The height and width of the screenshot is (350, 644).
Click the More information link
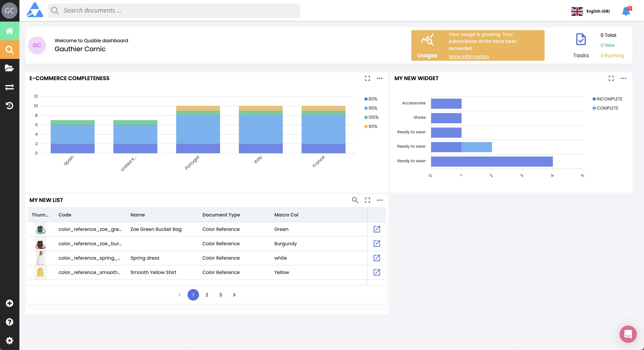pos(469,56)
